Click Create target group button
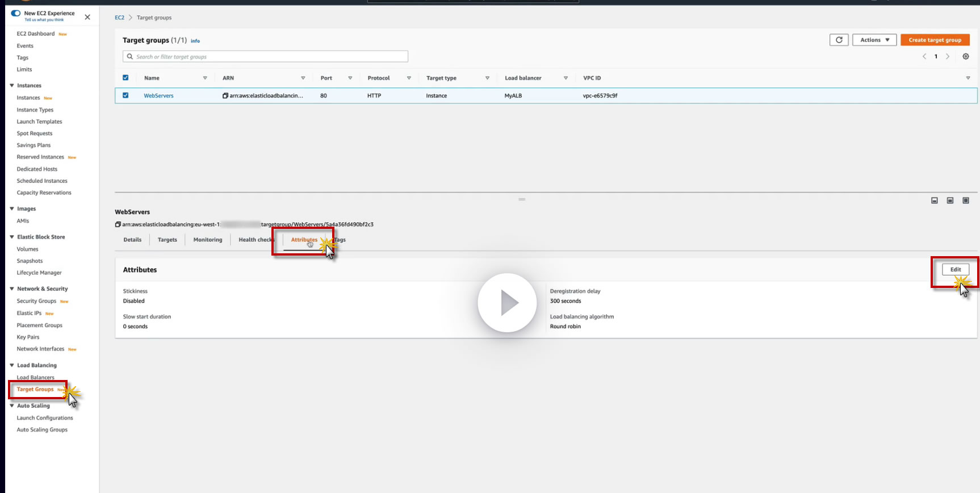 (935, 40)
